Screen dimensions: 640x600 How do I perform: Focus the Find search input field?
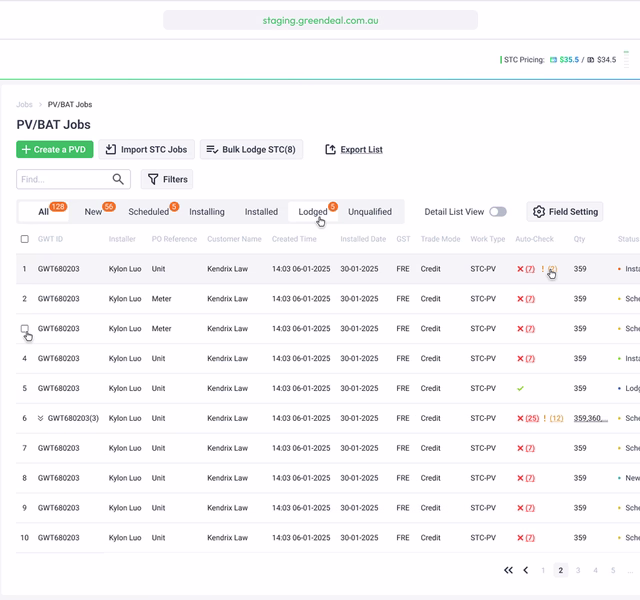62,180
